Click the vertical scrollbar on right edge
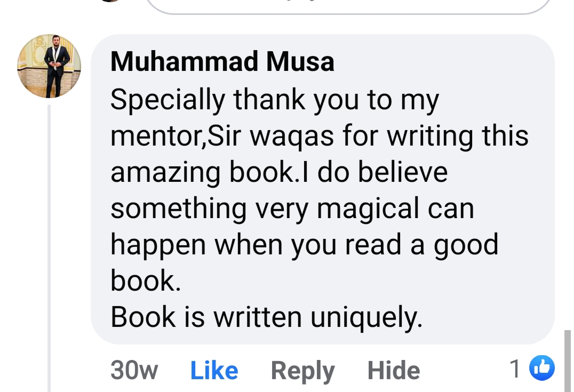This screenshot has height=392, width=574. coord(568,361)
